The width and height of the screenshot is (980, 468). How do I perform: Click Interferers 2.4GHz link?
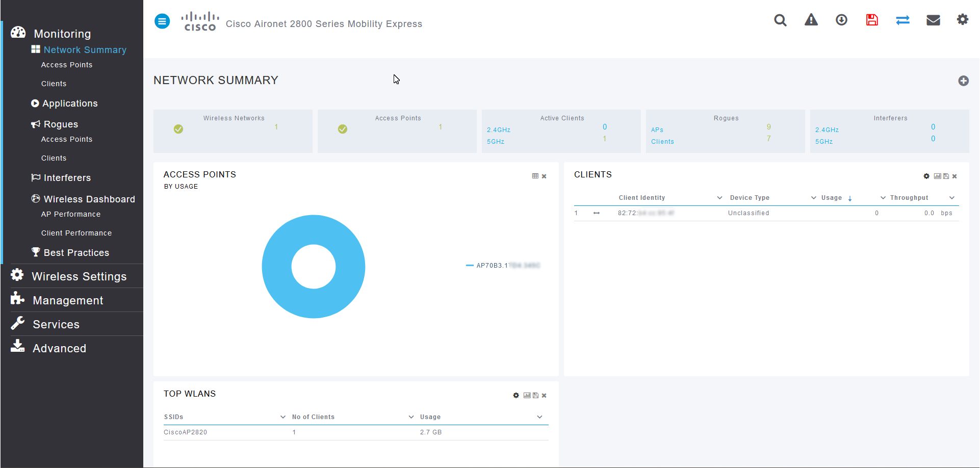coord(827,130)
